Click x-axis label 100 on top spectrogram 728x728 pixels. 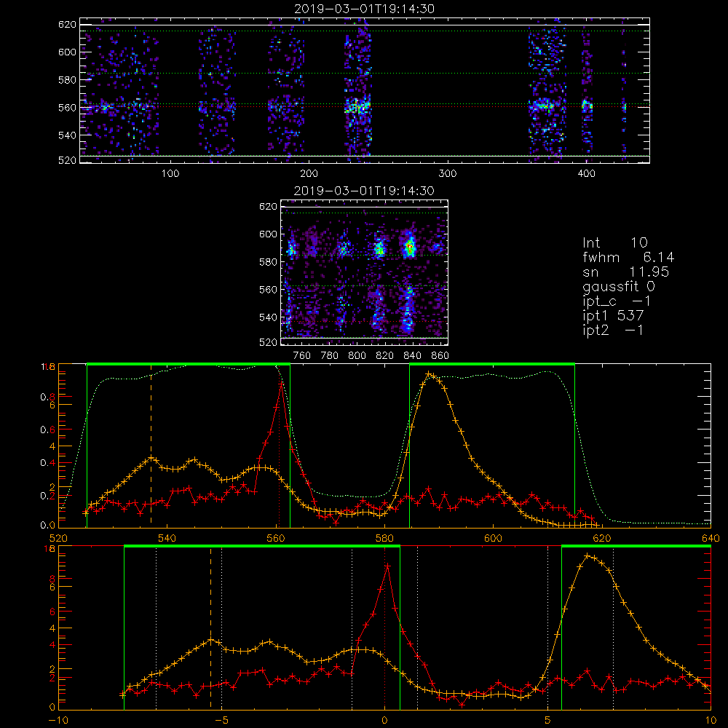point(170,174)
